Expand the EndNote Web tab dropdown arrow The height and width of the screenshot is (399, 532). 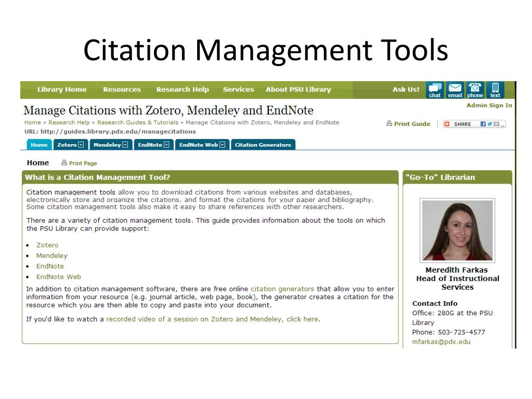click(222, 145)
